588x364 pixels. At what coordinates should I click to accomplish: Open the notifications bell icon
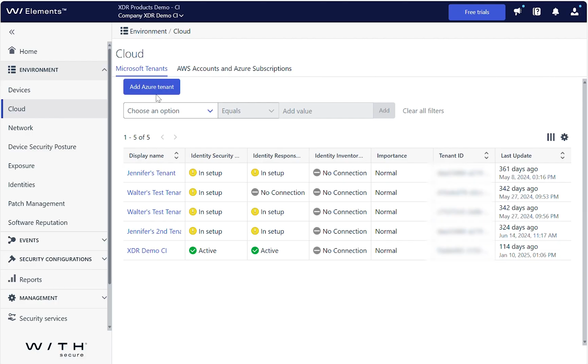coord(556,12)
